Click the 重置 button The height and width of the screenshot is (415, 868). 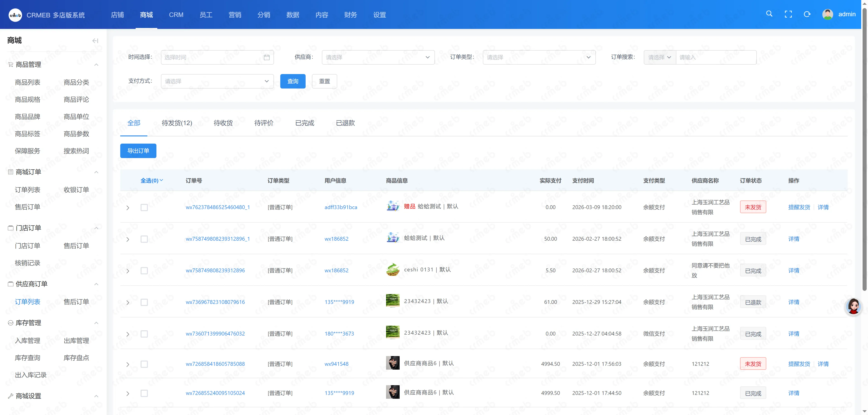coord(325,81)
